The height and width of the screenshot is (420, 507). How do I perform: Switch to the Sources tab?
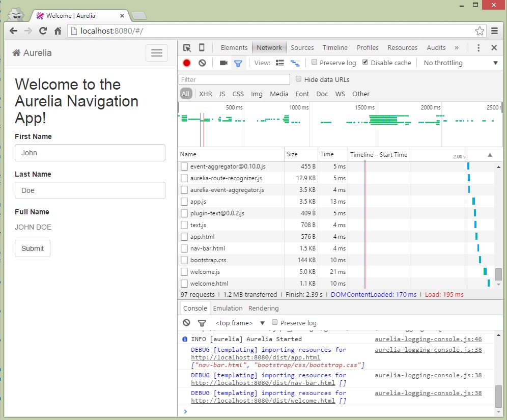click(x=302, y=47)
